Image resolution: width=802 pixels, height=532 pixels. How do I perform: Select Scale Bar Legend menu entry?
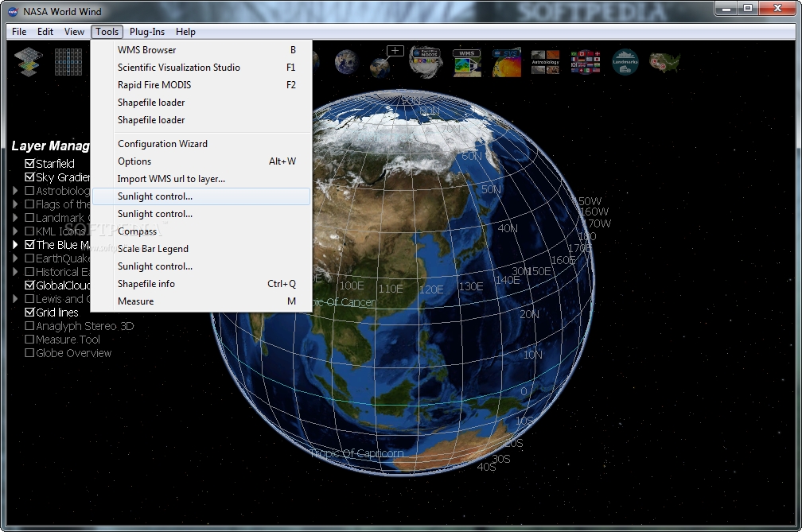[x=201, y=249]
